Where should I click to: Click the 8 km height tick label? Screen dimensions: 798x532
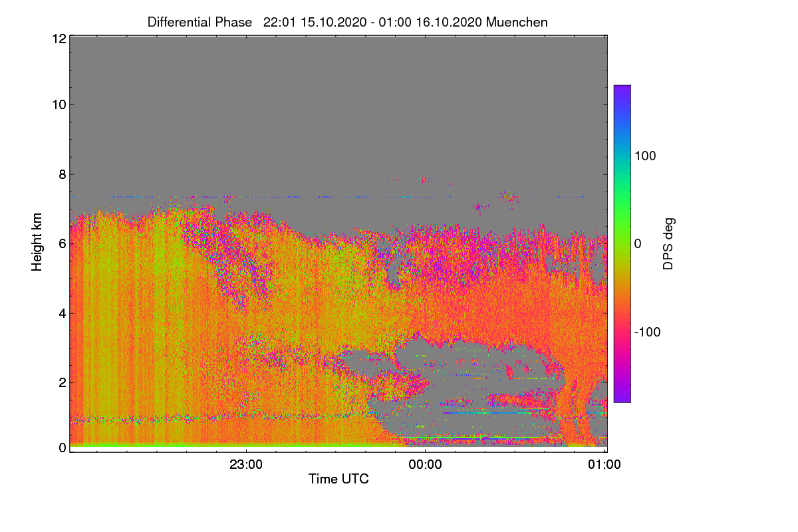click(x=63, y=174)
